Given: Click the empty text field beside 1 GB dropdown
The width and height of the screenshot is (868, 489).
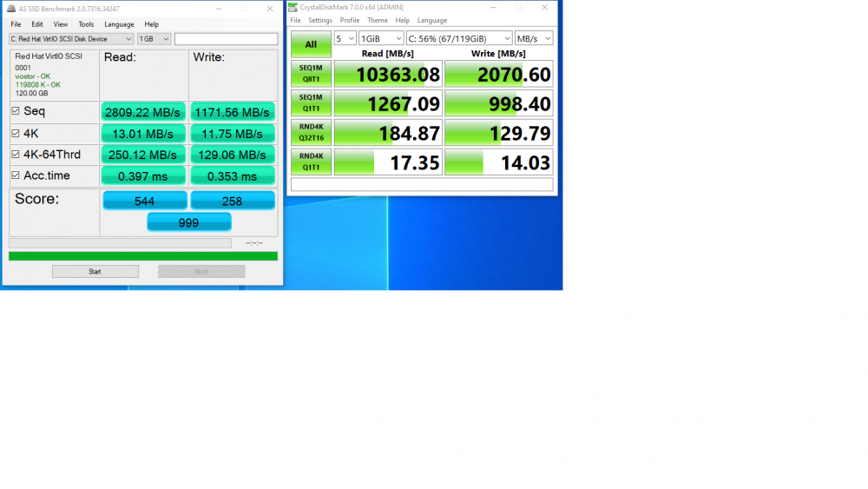Looking at the screenshot, I should (226, 39).
